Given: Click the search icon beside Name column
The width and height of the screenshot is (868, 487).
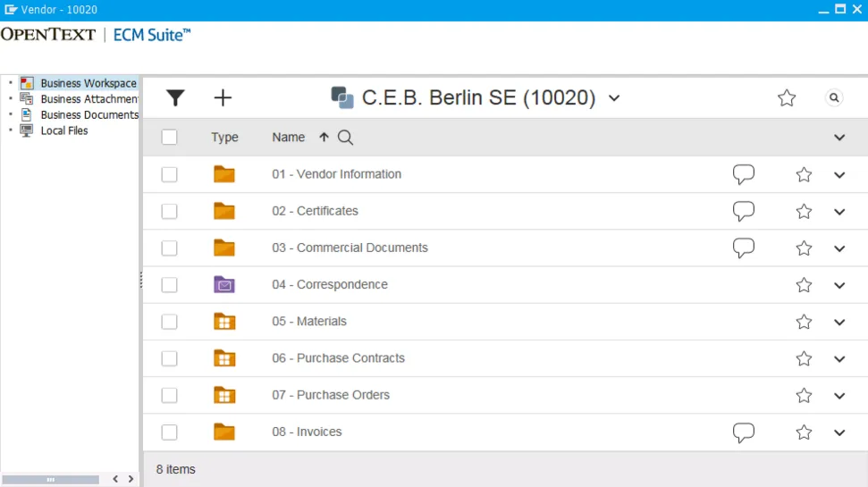Looking at the screenshot, I should click(x=346, y=138).
